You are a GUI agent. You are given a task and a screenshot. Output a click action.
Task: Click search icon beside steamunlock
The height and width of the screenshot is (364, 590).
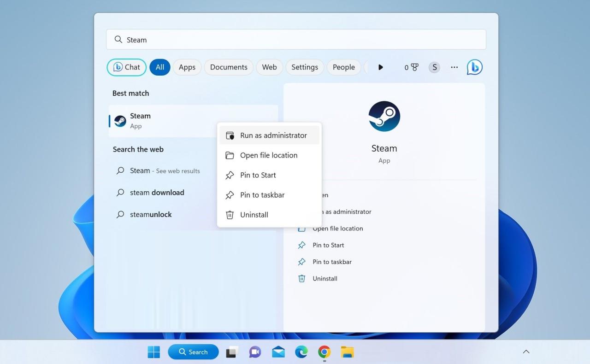coord(120,214)
